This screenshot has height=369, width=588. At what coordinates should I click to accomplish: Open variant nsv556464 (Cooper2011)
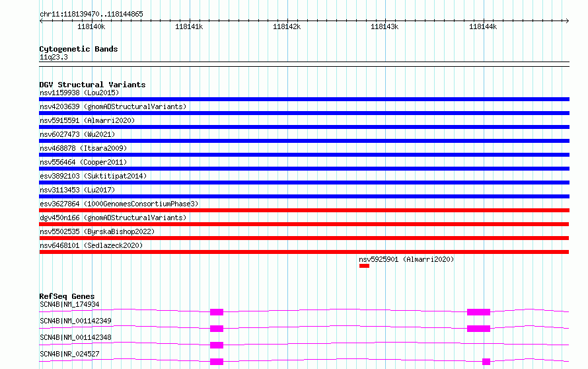point(83,162)
